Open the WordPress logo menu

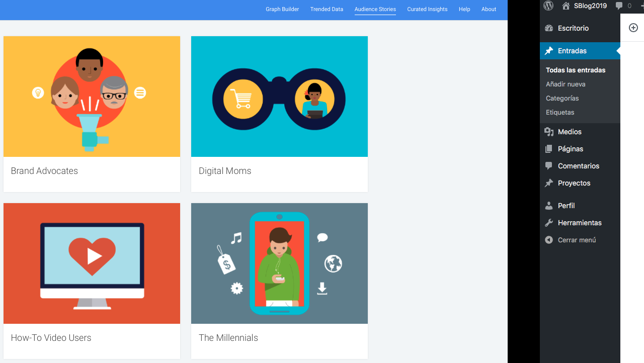(x=548, y=6)
